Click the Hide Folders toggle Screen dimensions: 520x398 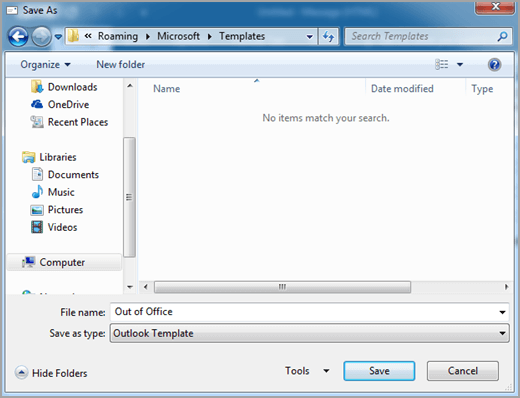[51, 373]
